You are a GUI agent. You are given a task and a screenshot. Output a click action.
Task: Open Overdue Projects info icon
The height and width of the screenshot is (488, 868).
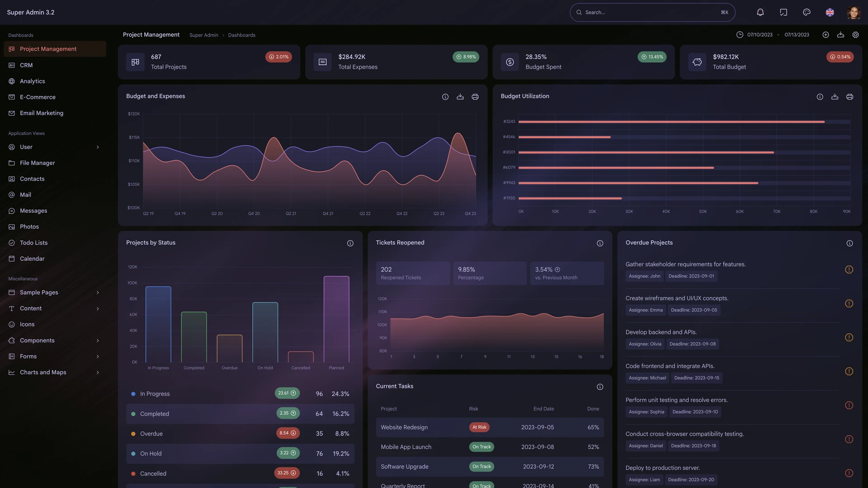849,243
